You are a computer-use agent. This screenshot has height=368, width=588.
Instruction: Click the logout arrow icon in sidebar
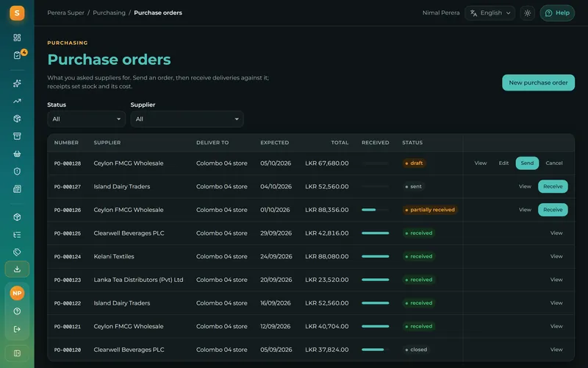[x=17, y=329]
